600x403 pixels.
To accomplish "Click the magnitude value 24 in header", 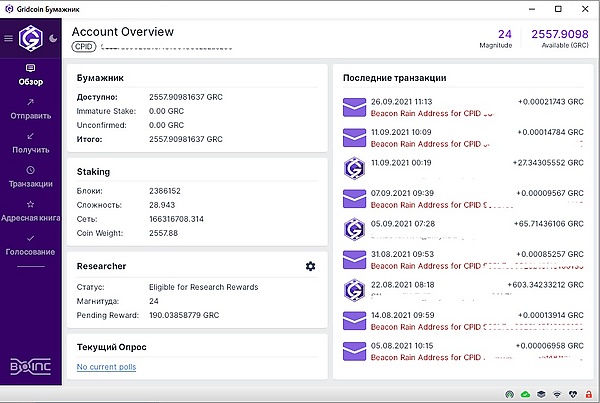I will point(505,34).
